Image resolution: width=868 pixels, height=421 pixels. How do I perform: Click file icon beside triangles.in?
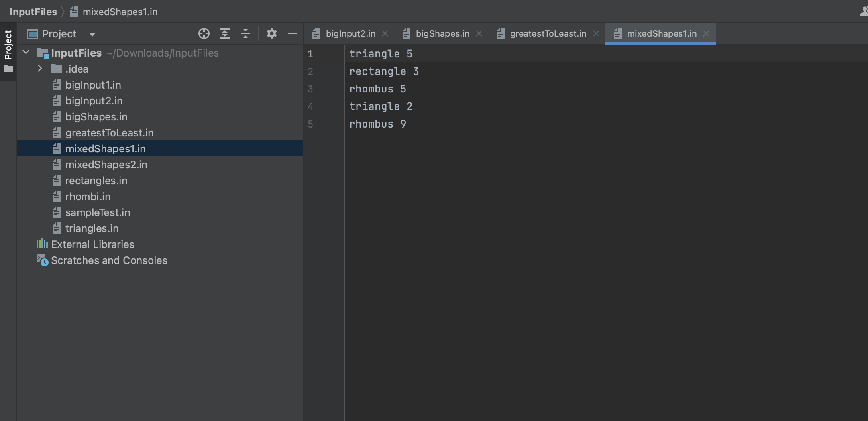click(x=57, y=228)
